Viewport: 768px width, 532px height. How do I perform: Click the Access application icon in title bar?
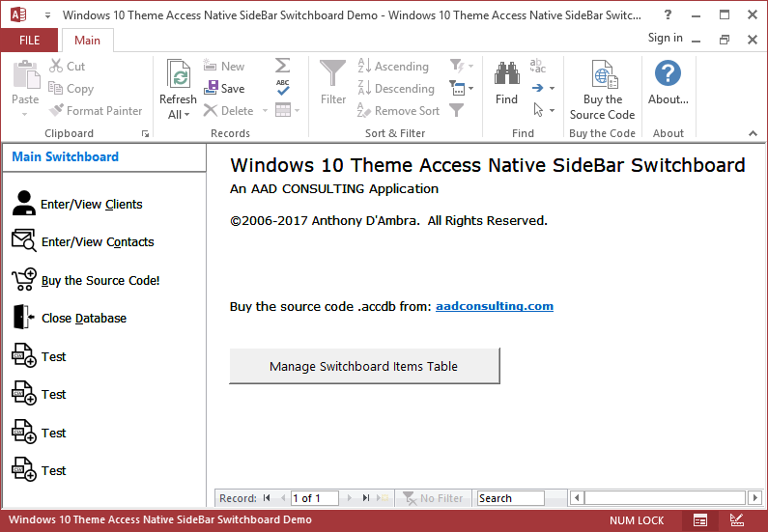tap(18, 14)
